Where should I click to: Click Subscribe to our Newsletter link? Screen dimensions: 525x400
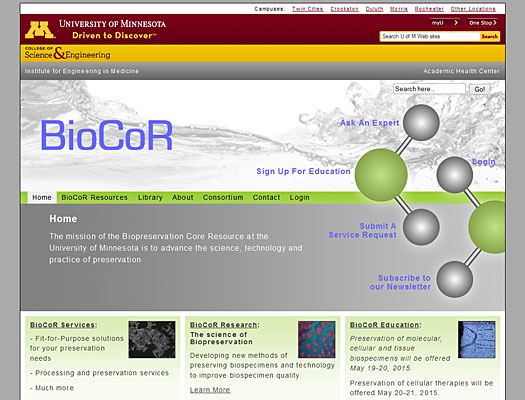point(400,282)
